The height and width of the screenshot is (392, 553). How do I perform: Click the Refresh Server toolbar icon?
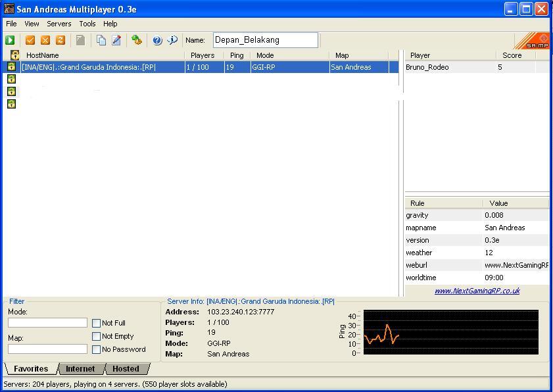60,40
